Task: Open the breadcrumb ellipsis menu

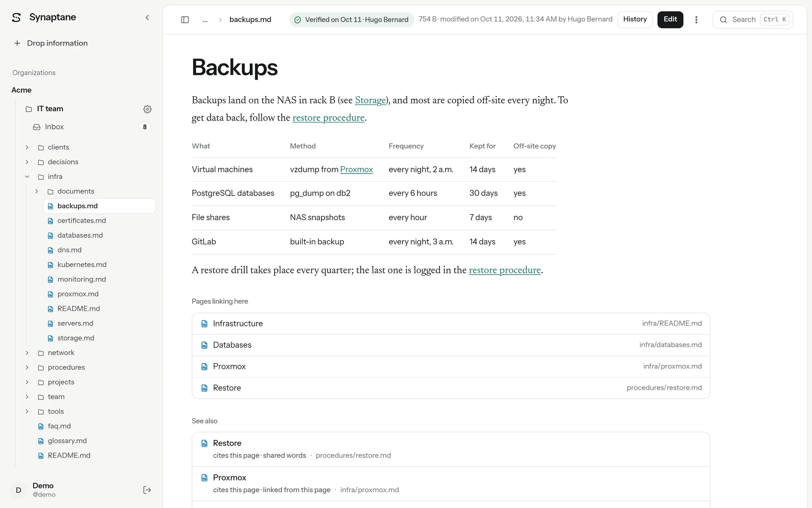Action: click(205, 20)
